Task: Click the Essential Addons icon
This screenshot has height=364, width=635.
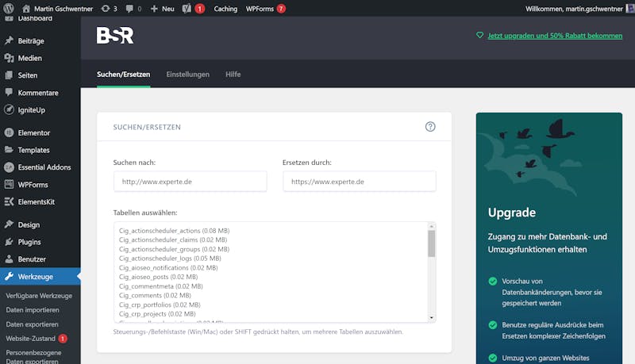Action: 9,167
